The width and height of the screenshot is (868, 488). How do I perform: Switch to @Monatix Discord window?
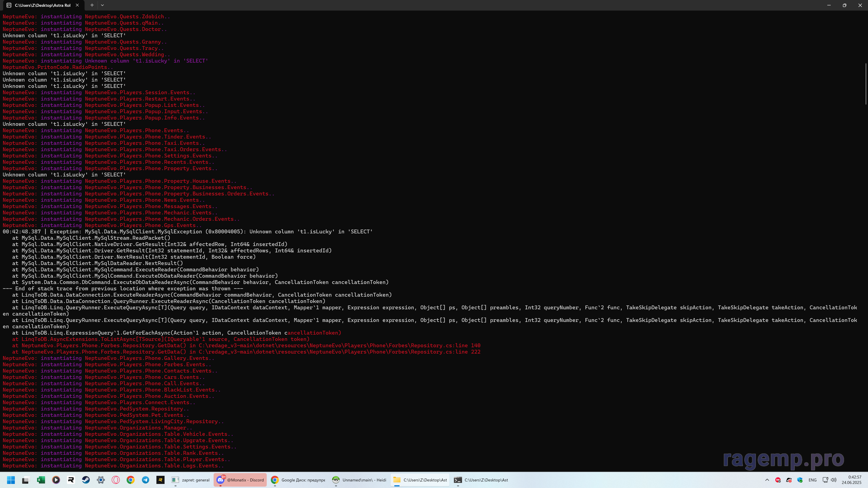point(240,480)
